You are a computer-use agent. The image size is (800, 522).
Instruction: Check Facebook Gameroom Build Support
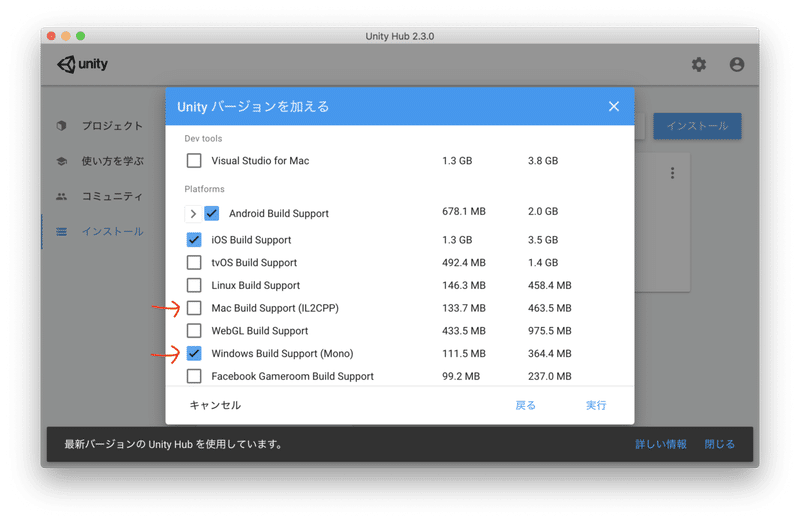(x=194, y=376)
